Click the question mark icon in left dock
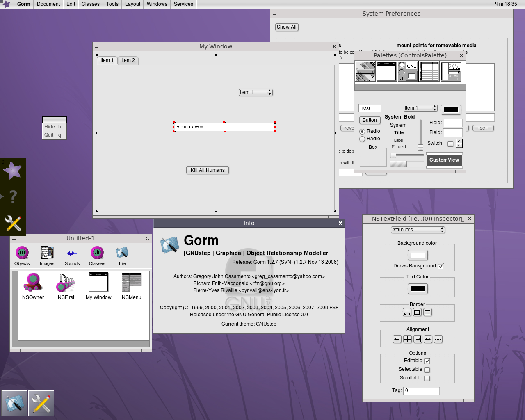Viewport: 525px width, 420px height. [x=13, y=197]
